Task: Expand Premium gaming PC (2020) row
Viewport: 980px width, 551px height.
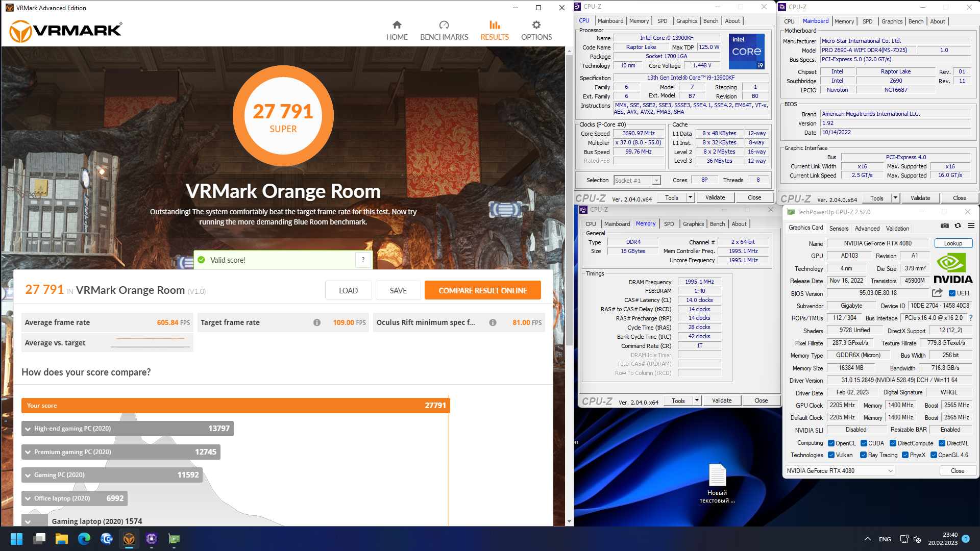Action: [28, 452]
